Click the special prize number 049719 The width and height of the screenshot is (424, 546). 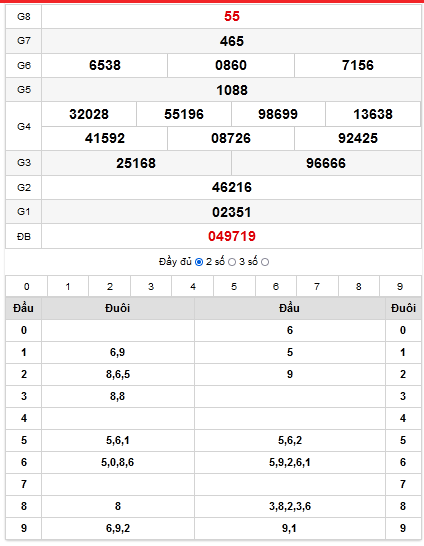click(x=232, y=236)
